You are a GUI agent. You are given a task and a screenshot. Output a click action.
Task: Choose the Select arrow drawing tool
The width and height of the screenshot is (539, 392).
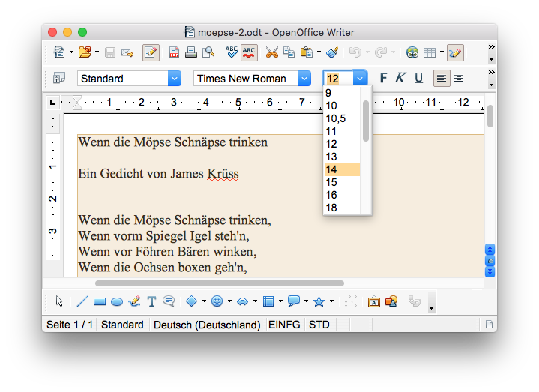59,301
